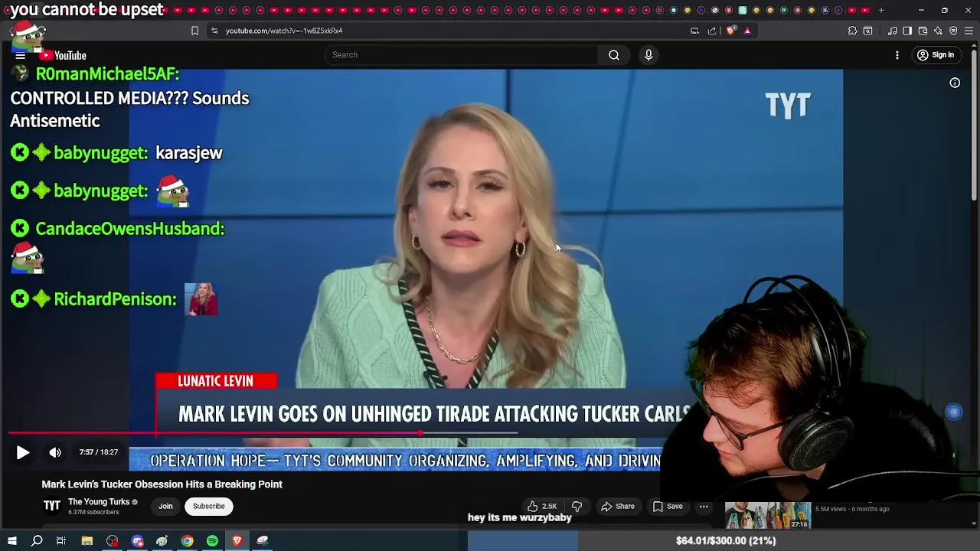This screenshot has width=980, height=551.
Task: Like the video with 2.5K thumbs up
Action: [x=542, y=507]
